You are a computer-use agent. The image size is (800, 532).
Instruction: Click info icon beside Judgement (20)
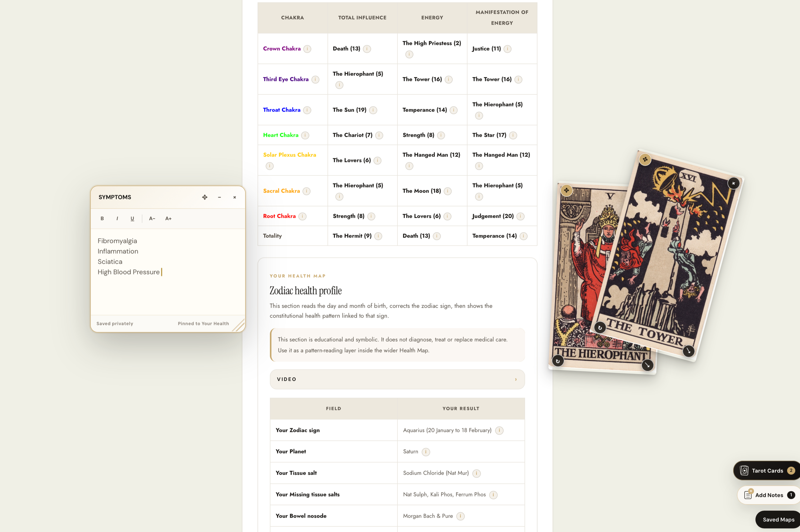(520, 216)
